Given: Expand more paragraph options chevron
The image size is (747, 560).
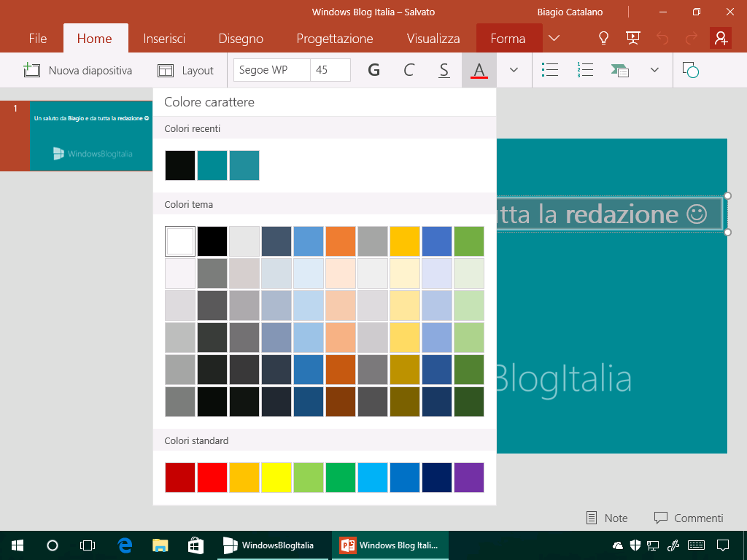Looking at the screenshot, I should pos(654,70).
